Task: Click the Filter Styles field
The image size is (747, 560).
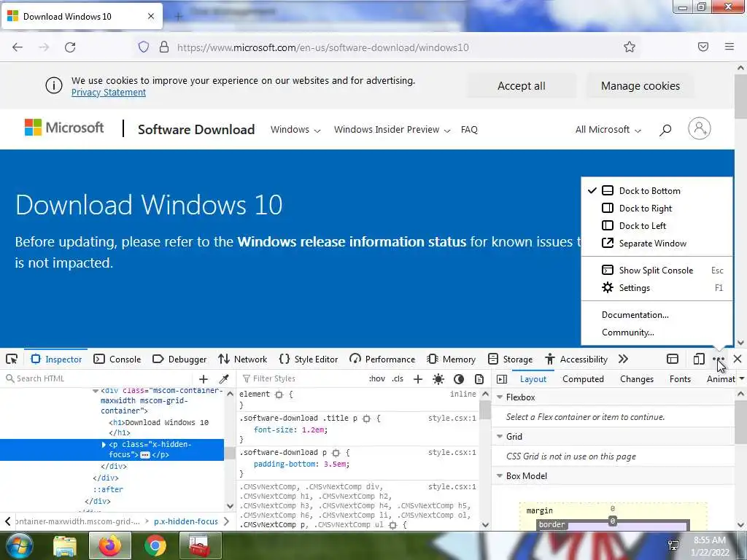Action: [303, 378]
